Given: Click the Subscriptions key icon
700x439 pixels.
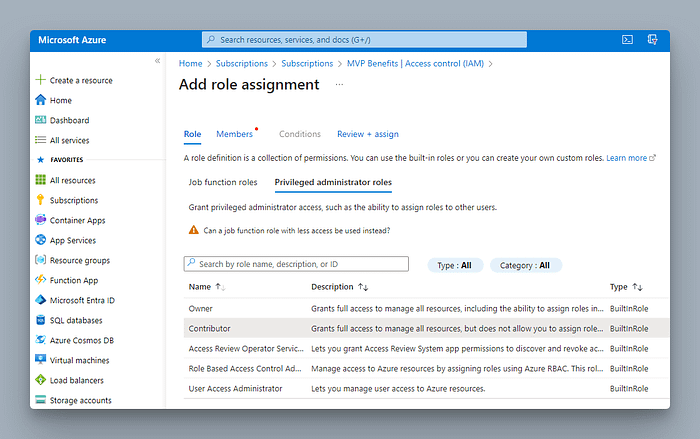Looking at the screenshot, I should (x=40, y=200).
